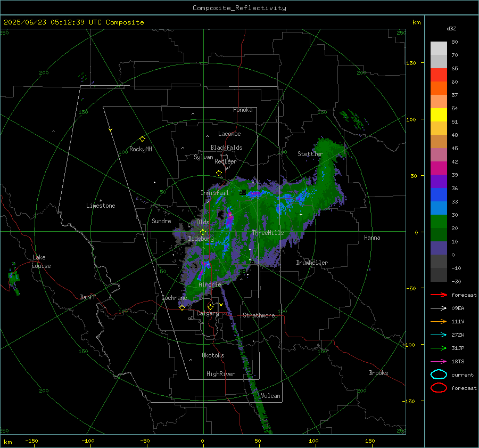This screenshot has width=479, height=448.
Task: Click the yellow diamond marker above Calgary
Action: coord(210,307)
